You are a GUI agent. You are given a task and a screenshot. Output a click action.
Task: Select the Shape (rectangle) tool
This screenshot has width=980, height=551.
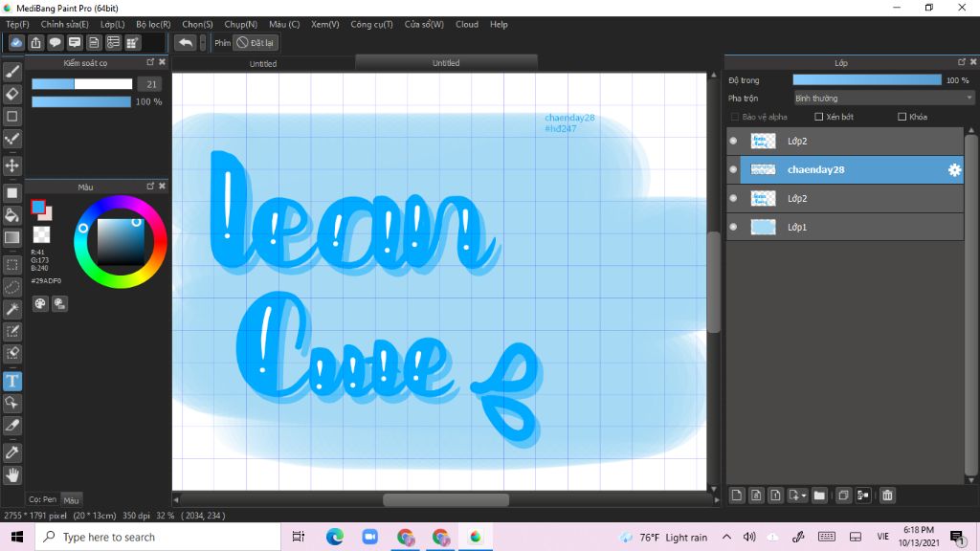[x=11, y=116]
